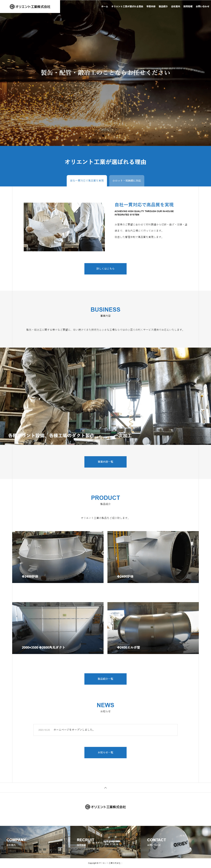This screenshot has height=868, width=211.
Task: Click the footer Orient Kogyo logo
Action: click(x=105, y=807)
